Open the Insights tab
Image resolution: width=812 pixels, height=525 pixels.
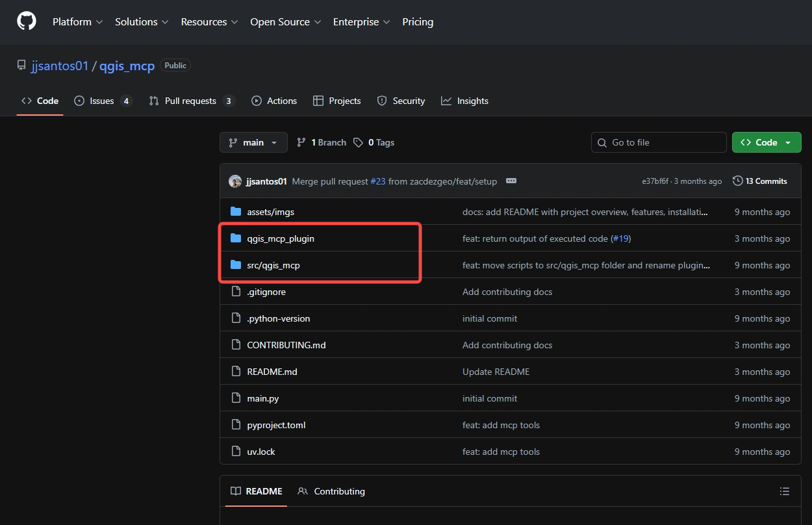click(464, 101)
